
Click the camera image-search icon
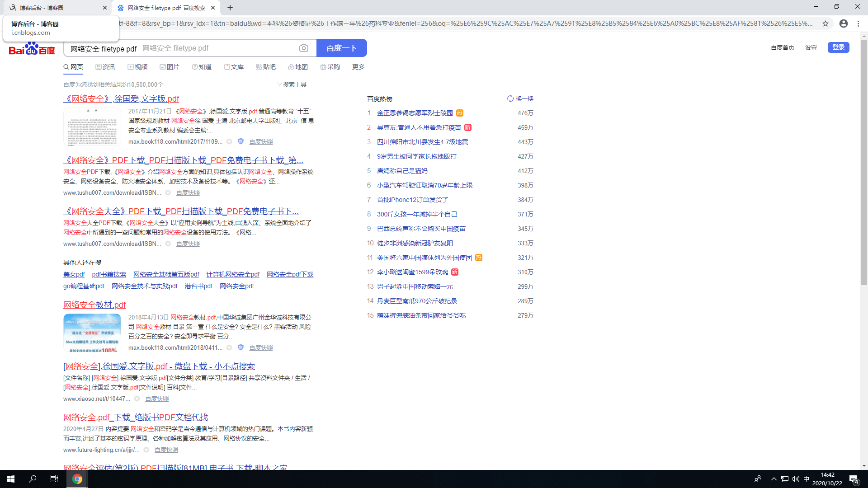tap(304, 48)
